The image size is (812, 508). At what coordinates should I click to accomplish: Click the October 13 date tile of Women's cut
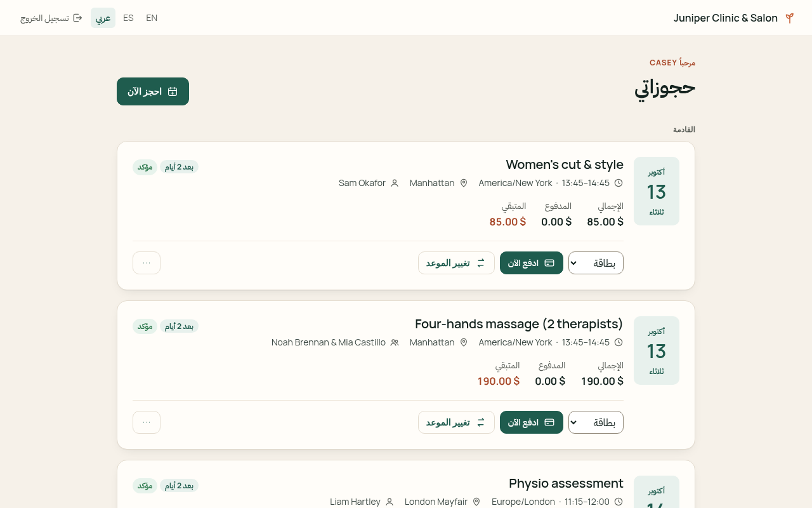coord(657,191)
